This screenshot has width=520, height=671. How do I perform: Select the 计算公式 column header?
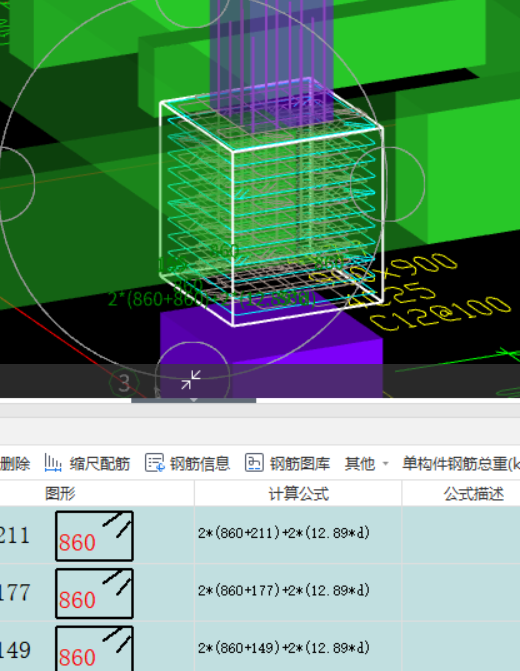tap(298, 493)
